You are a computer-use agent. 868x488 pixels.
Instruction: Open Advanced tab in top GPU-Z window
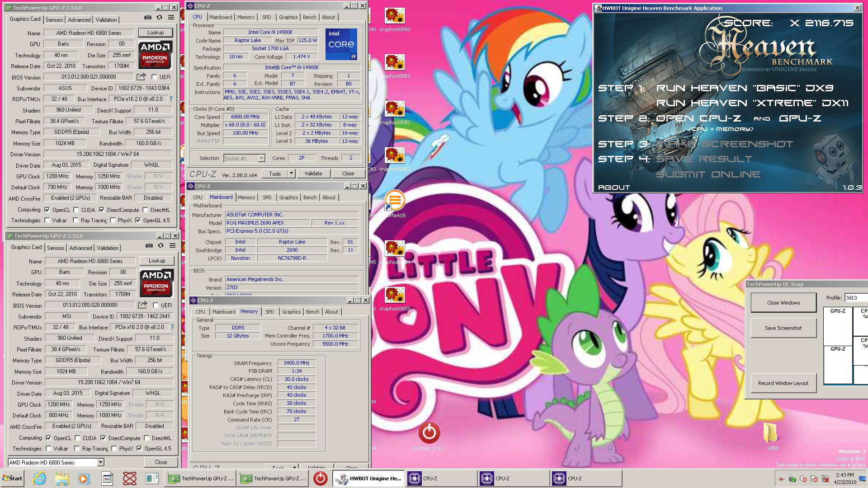coord(79,19)
